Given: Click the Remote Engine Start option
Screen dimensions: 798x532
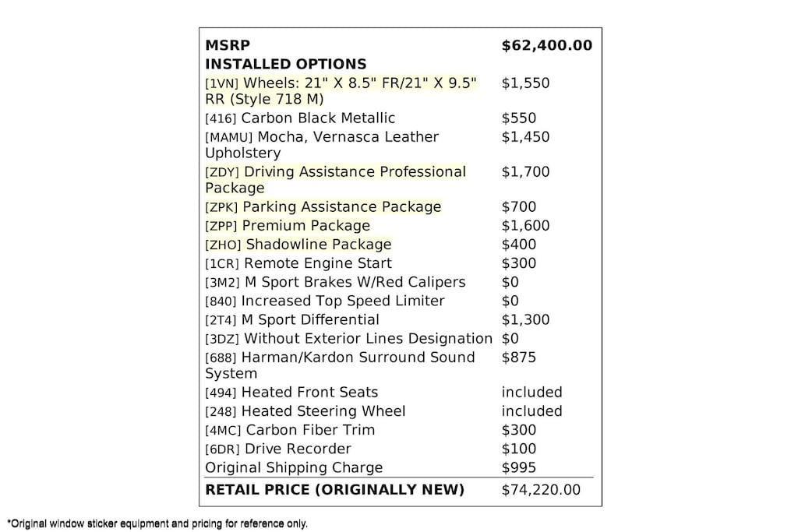Looking at the screenshot, I should (298, 263).
